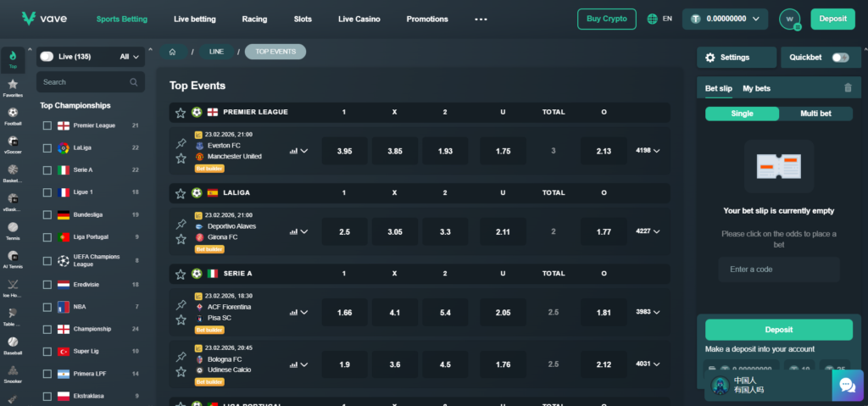Switch to My bets tab

pyautogui.click(x=756, y=89)
